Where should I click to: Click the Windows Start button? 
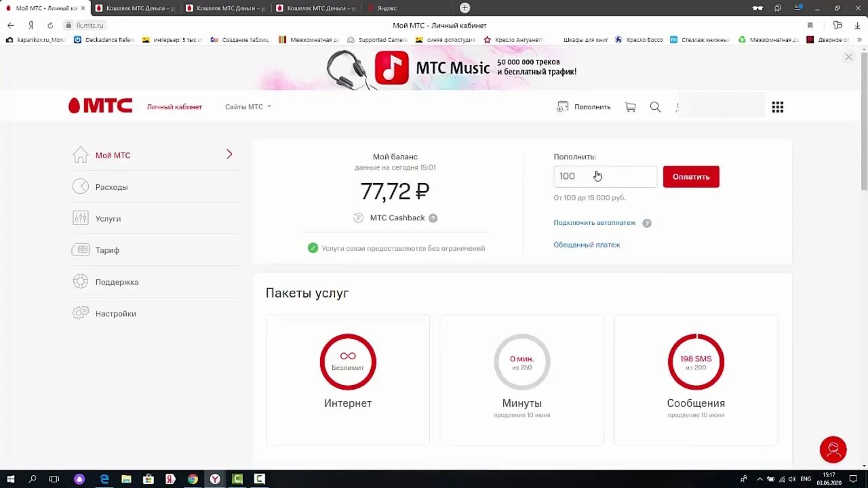[11, 479]
